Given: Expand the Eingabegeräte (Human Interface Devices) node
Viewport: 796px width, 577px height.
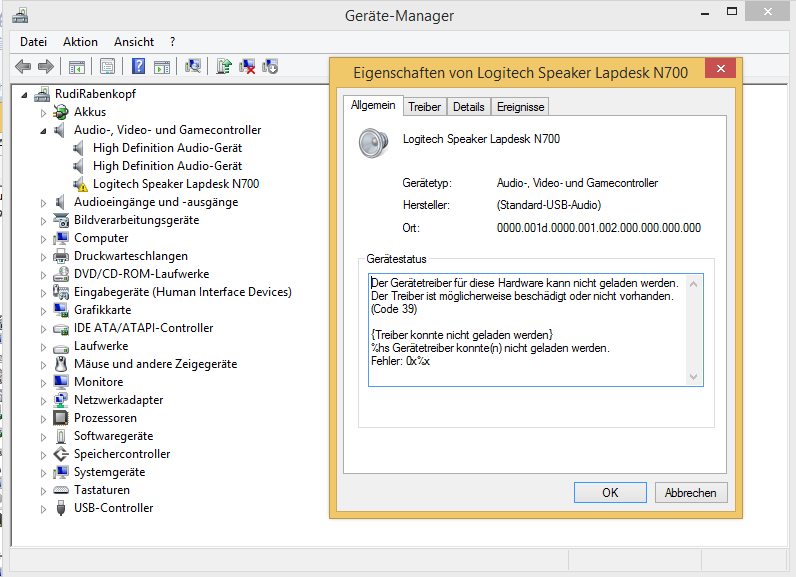Looking at the screenshot, I should 44,293.
